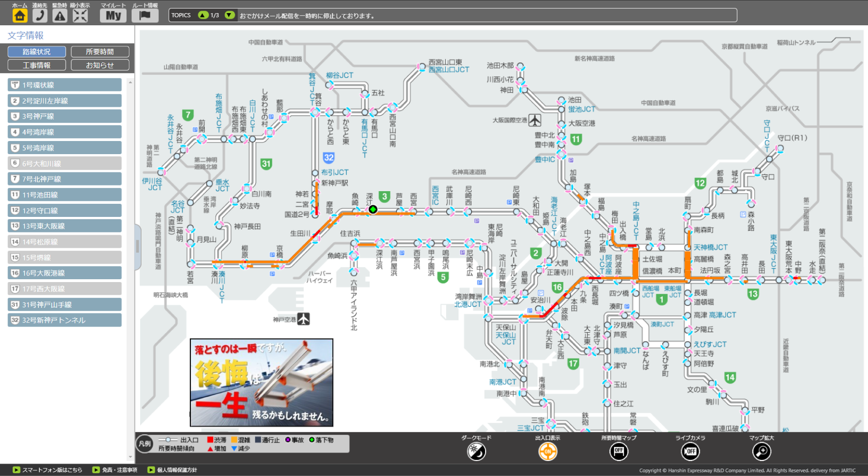Select the 所要時間 tab

100,52
